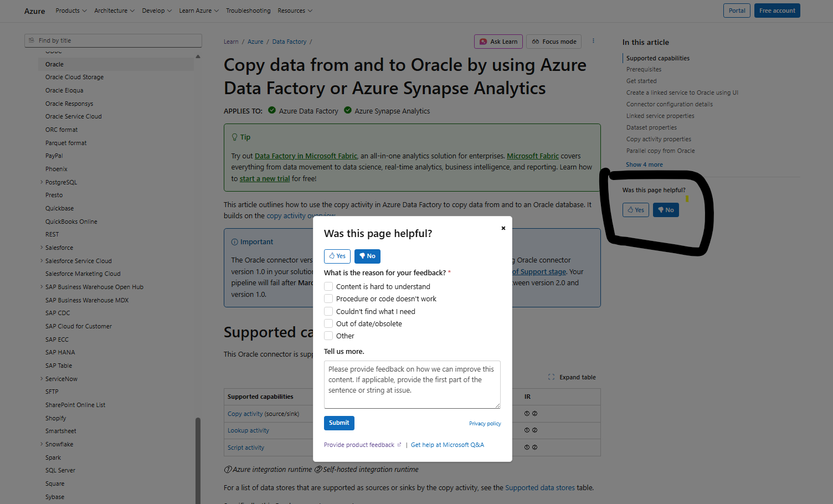Check the 'Other' feedback reason
This screenshot has width=833, height=504.
(x=328, y=336)
